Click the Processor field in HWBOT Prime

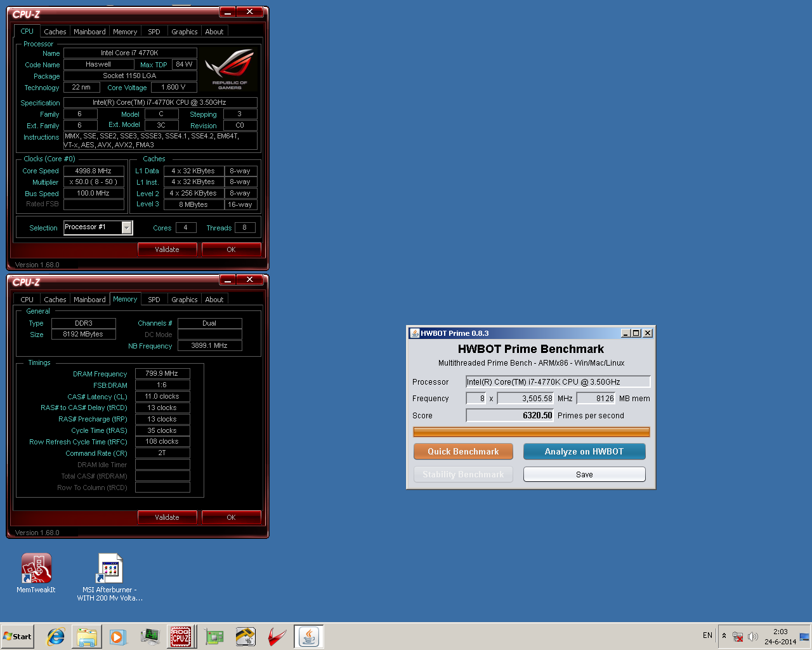click(x=558, y=381)
